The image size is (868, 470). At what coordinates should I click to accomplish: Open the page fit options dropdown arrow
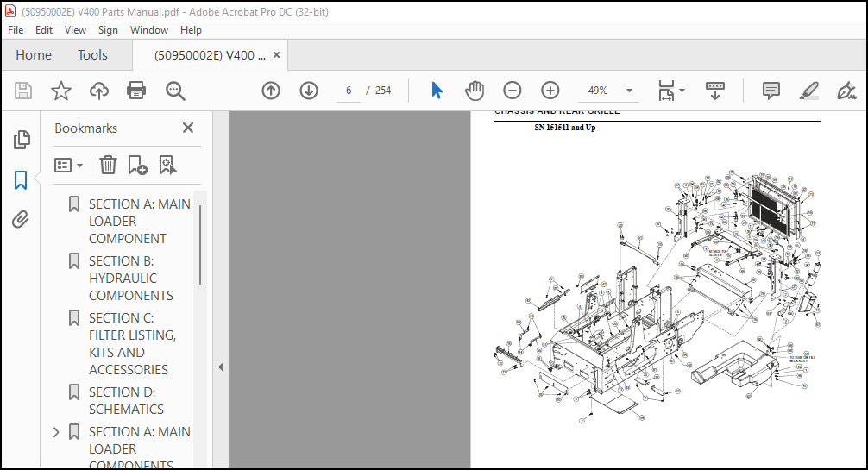coord(682,91)
